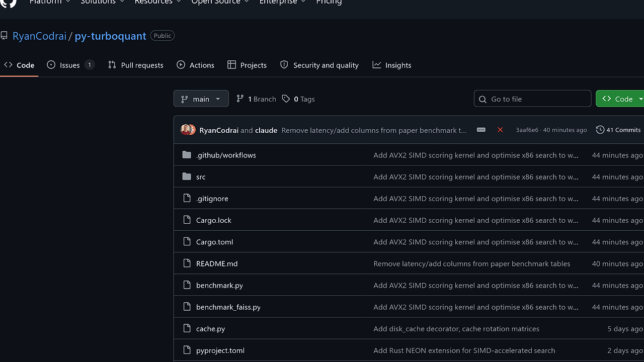Click the Go to file search field
644x362 pixels.
click(532, 99)
